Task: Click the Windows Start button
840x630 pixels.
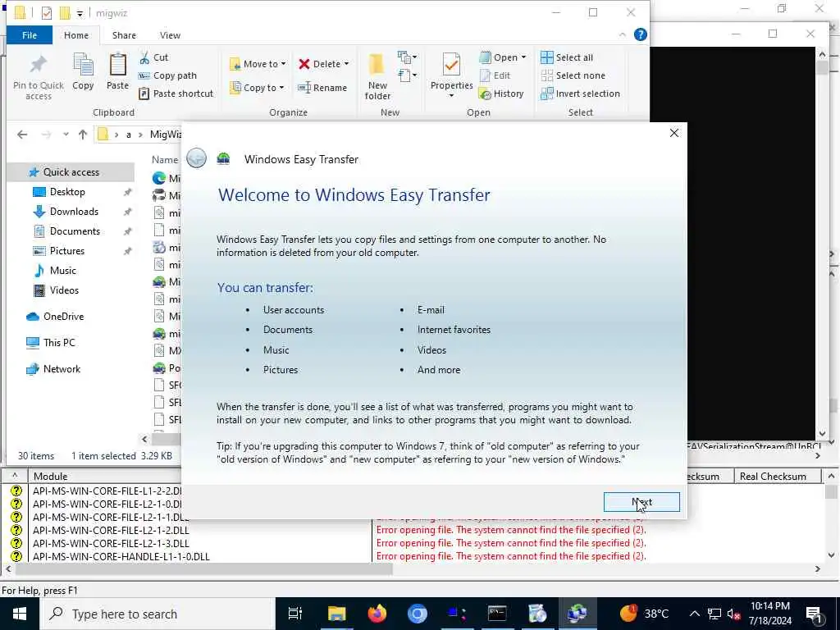Action: coord(20,614)
